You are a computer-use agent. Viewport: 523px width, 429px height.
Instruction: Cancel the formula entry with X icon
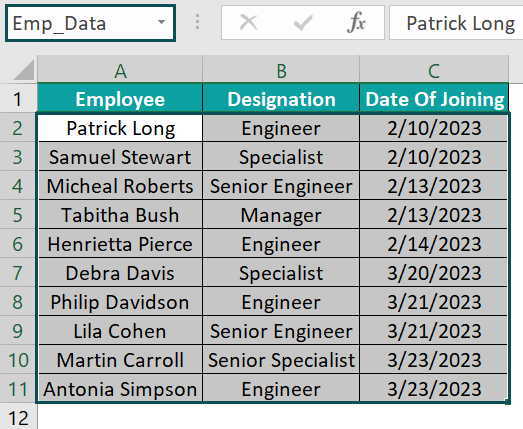(248, 23)
